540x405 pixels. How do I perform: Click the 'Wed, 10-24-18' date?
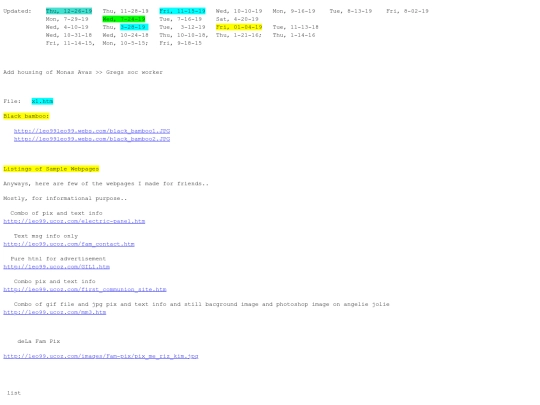pos(125,35)
